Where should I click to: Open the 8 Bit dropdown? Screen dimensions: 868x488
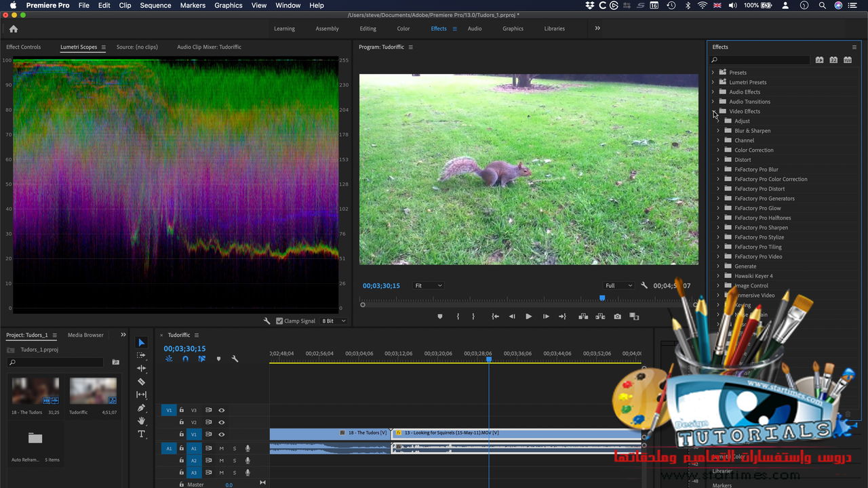334,321
